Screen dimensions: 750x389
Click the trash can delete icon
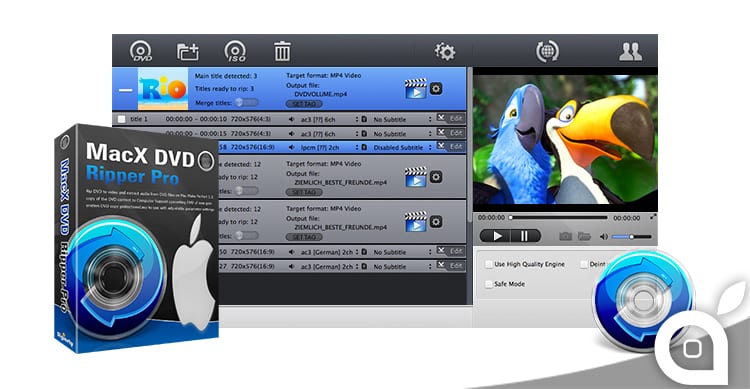tap(282, 51)
